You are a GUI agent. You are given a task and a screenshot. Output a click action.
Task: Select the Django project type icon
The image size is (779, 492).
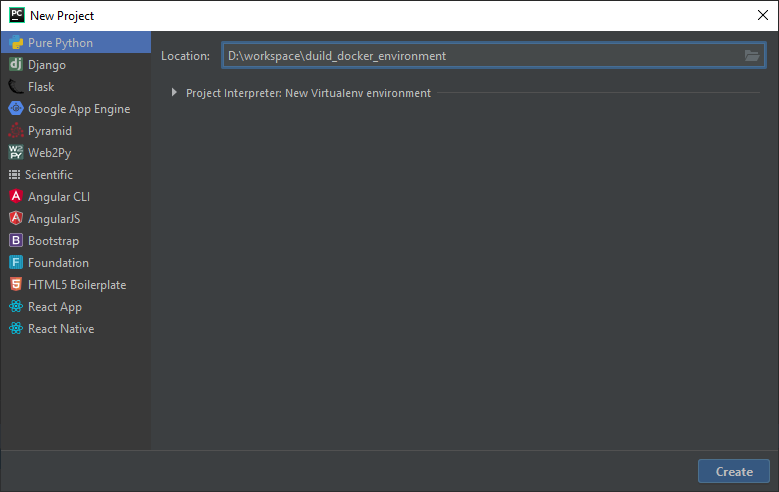pyautogui.click(x=16, y=65)
